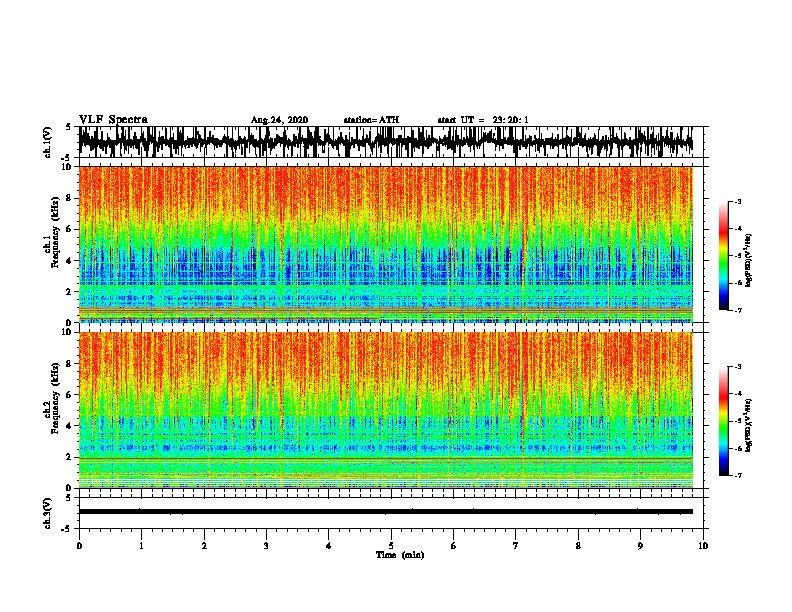Screen dimensions: 792x612
Task: Click the ch.1 colorbar log(PSD) label
Action: [749, 261]
